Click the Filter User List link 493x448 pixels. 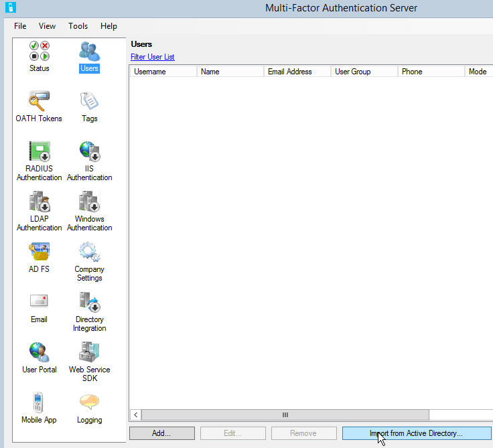(153, 57)
